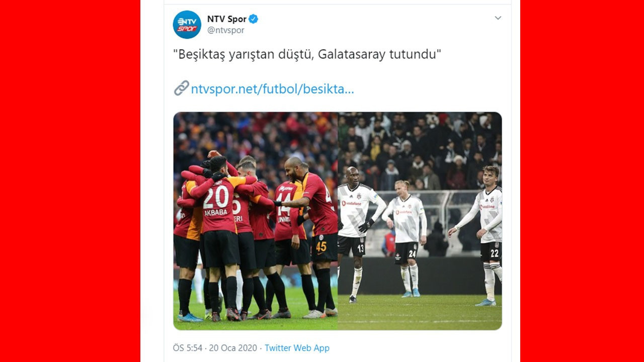
Task: Click the chain link icon
Action: pyautogui.click(x=181, y=88)
